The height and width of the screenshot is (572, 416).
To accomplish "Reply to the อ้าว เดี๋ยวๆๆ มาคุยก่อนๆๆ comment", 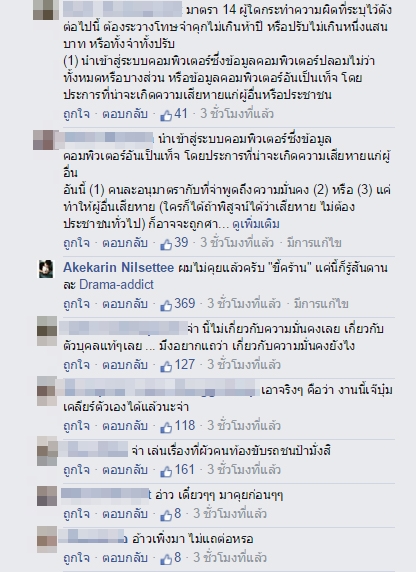I will click(x=125, y=514).
